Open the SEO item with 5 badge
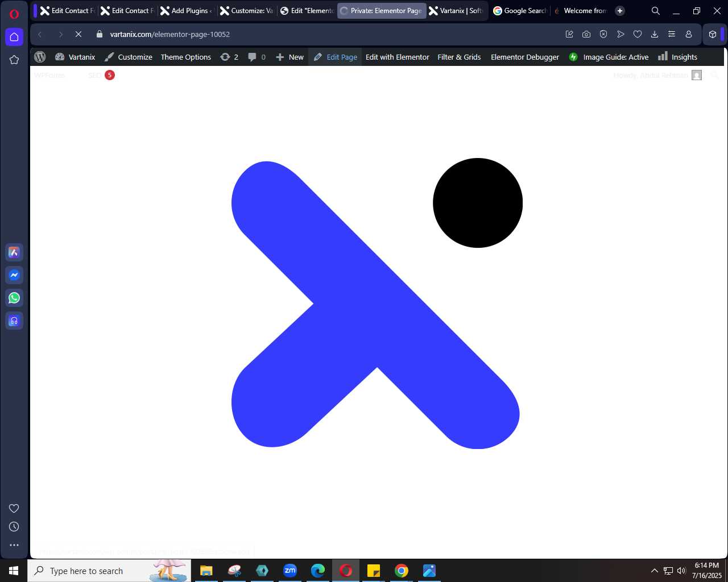728x582 pixels. [101, 75]
